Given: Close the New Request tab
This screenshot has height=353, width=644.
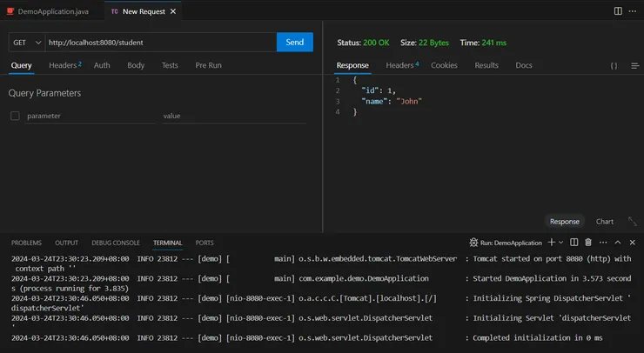Looking at the screenshot, I should (x=171, y=12).
